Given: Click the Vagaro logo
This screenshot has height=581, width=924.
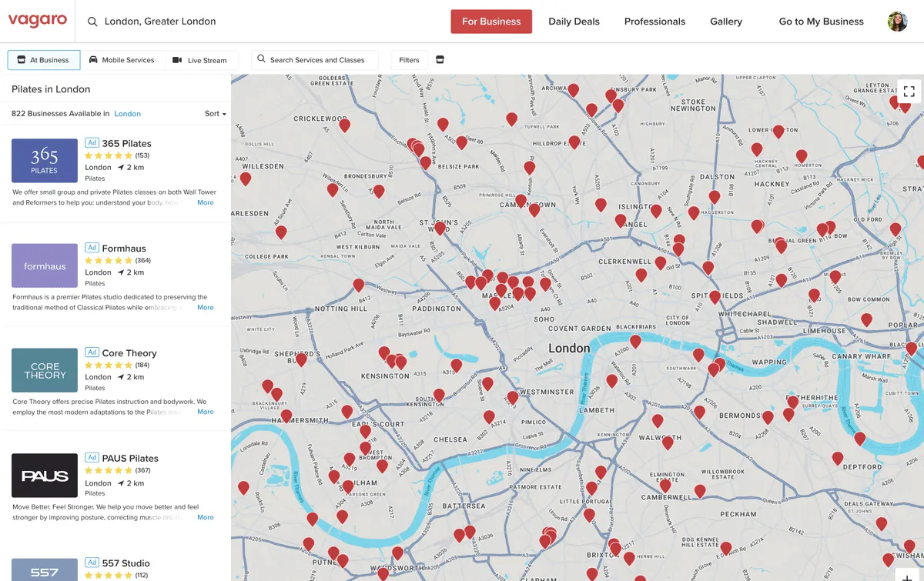Looking at the screenshot, I should coord(38,21).
